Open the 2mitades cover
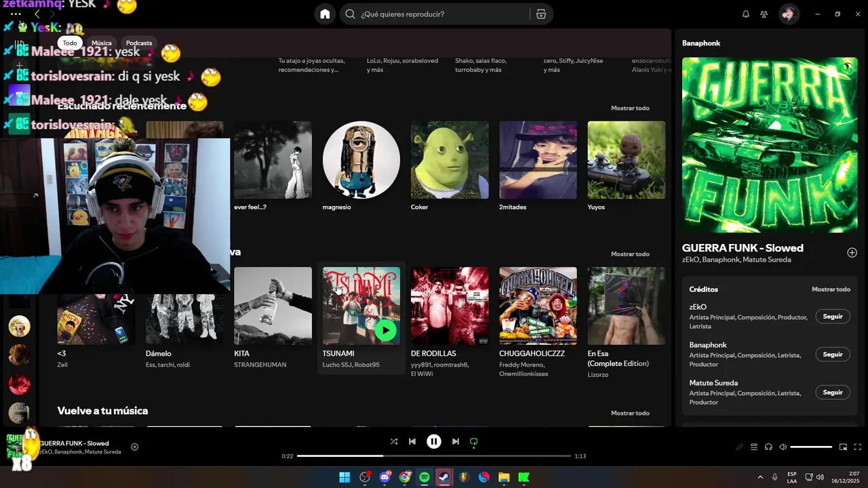868x488 pixels. click(538, 160)
